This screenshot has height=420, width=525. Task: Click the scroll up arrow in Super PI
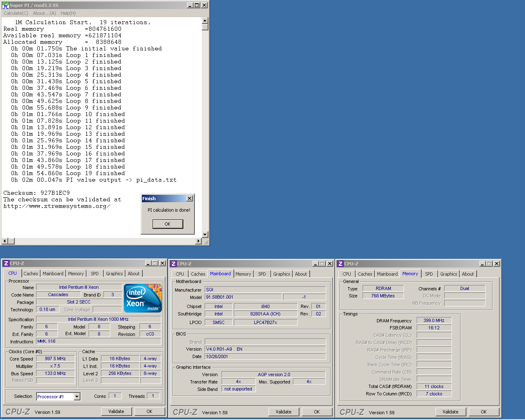coord(205,21)
